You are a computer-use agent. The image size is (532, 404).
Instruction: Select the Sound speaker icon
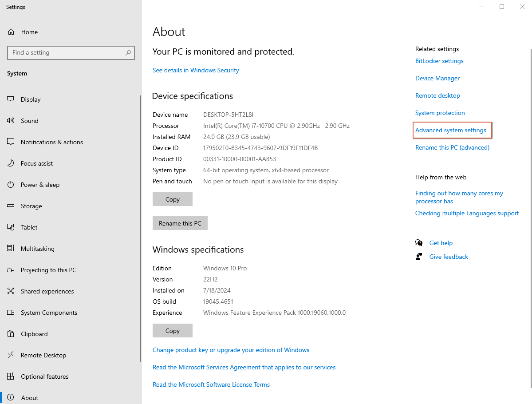11,121
